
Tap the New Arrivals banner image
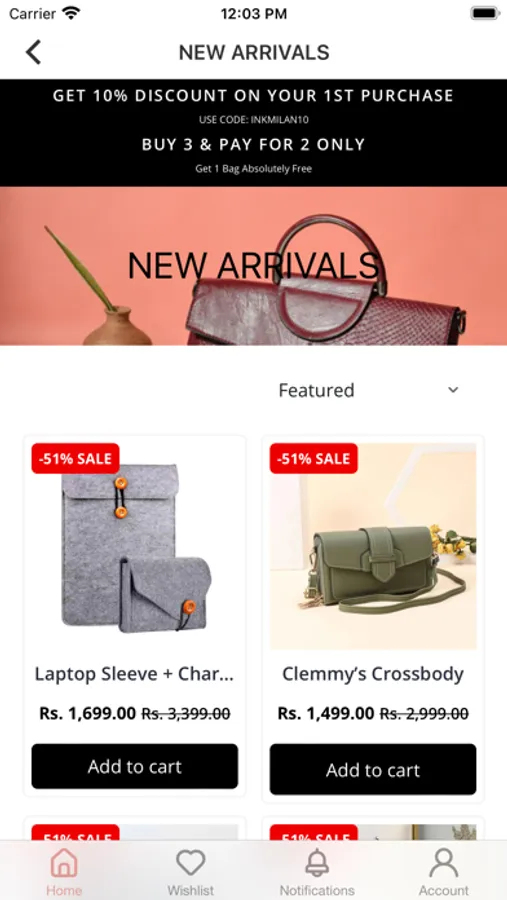click(253, 266)
